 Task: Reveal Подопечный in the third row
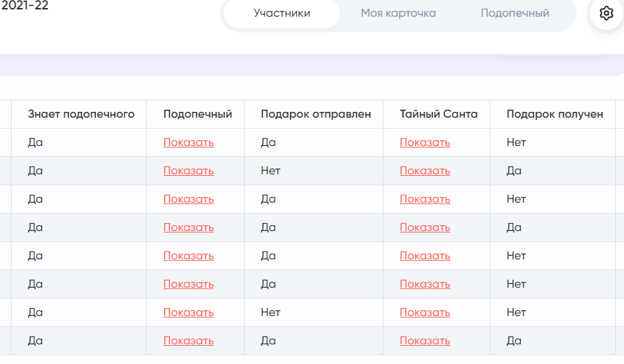(189, 199)
